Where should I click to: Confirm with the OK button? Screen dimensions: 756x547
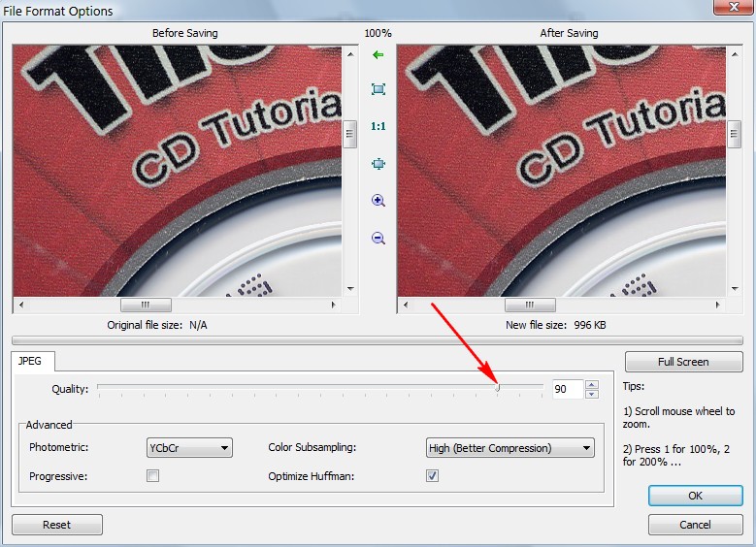tap(695, 496)
